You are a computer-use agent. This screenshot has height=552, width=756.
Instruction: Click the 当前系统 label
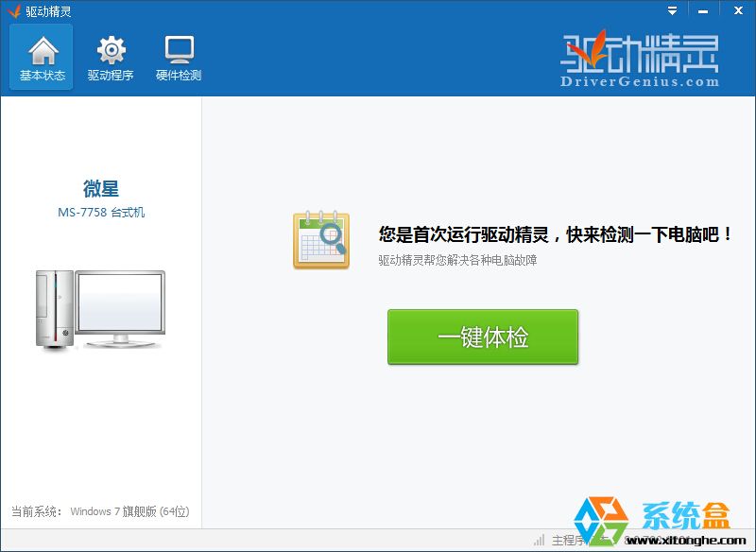pyautogui.click(x=37, y=511)
